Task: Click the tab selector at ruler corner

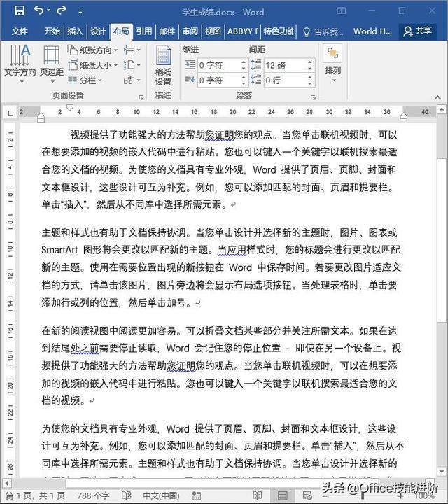Action: pyautogui.click(x=10, y=113)
